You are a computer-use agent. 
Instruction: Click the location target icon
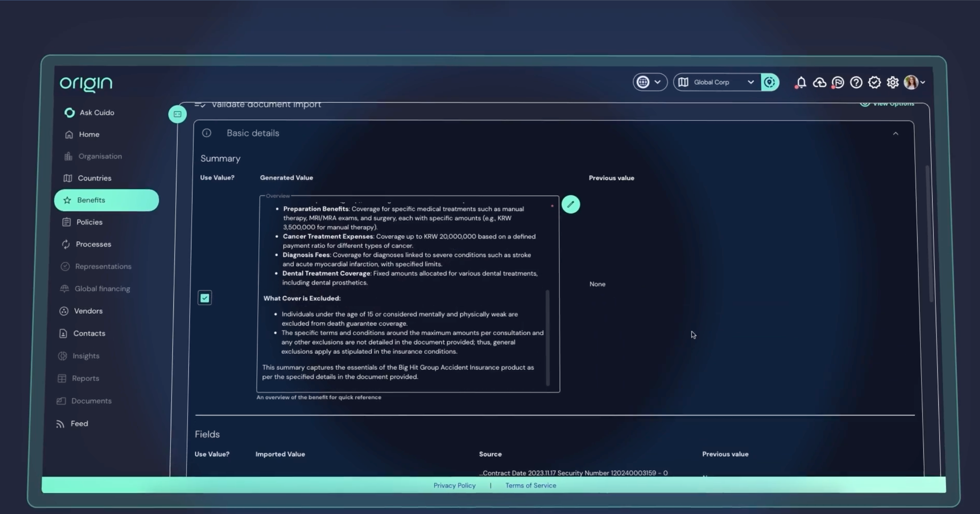(770, 82)
